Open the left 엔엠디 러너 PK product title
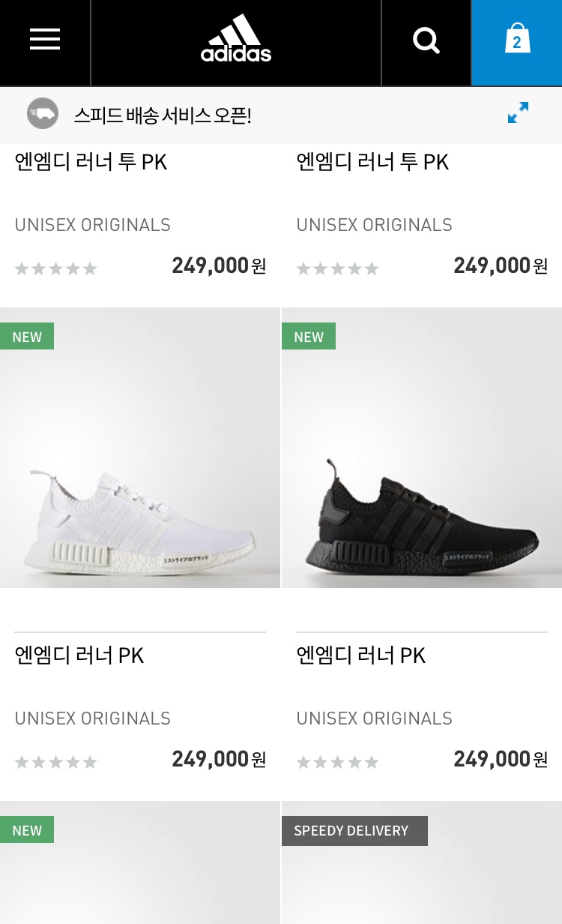This screenshot has height=924, width=562. (x=79, y=655)
